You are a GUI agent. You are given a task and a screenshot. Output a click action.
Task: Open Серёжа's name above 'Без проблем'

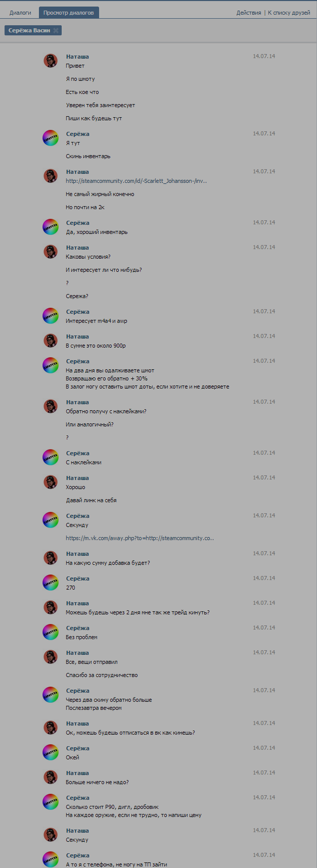[x=77, y=628]
